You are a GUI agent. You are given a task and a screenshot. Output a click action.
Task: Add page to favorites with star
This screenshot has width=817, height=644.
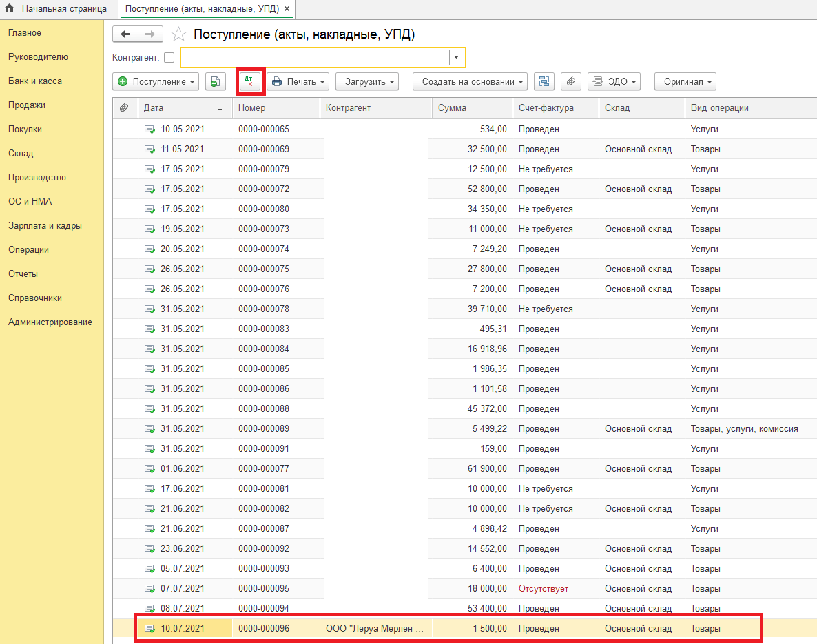click(178, 34)
